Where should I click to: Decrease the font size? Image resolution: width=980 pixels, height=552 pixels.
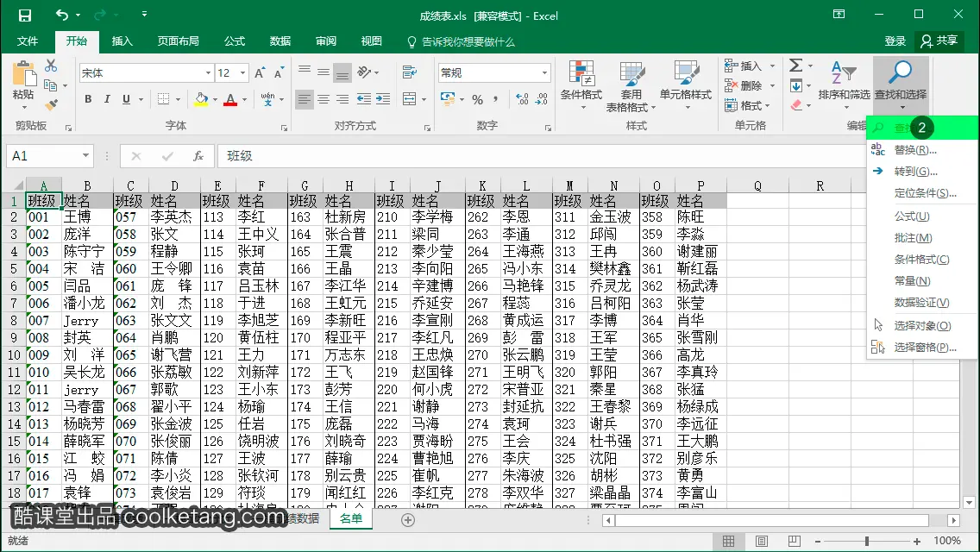tap(279, 73)
